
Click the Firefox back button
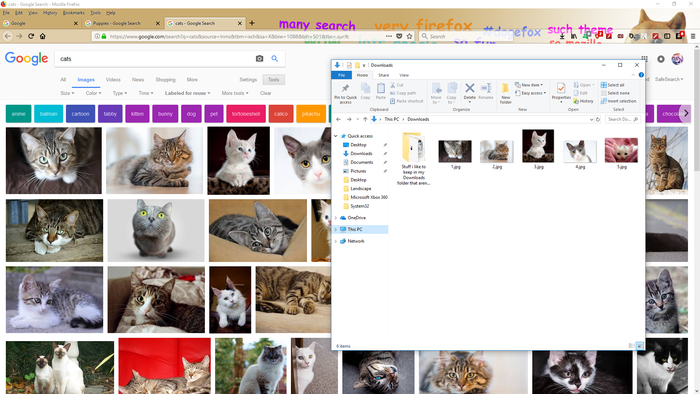tap(8, 36)
